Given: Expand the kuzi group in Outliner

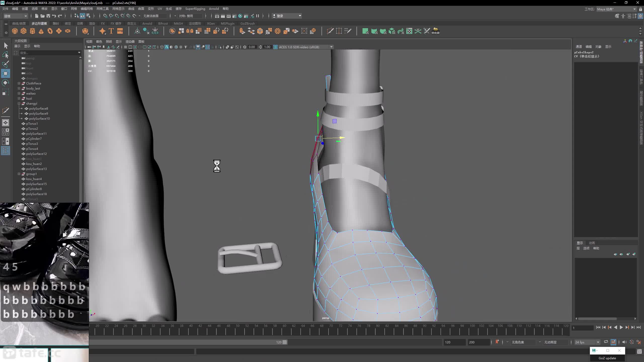Looking at the screenshot, I should pos(19,98).
